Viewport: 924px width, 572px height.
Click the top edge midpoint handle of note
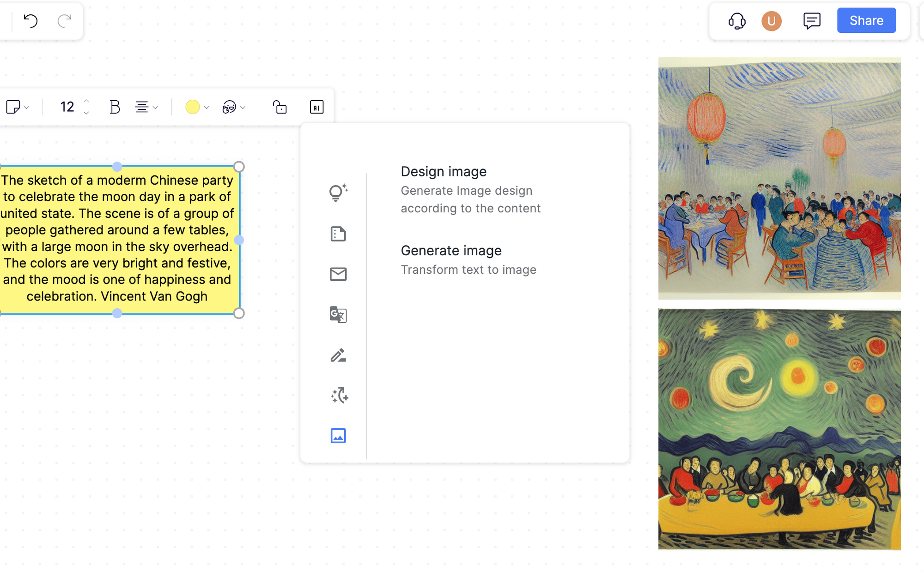pos(117,166)
